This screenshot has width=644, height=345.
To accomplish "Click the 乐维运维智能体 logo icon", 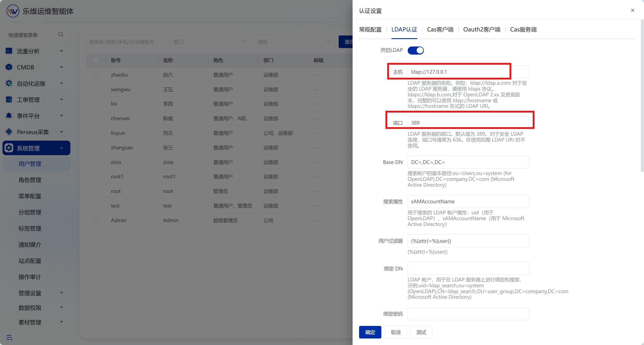I will click(13, 11).
